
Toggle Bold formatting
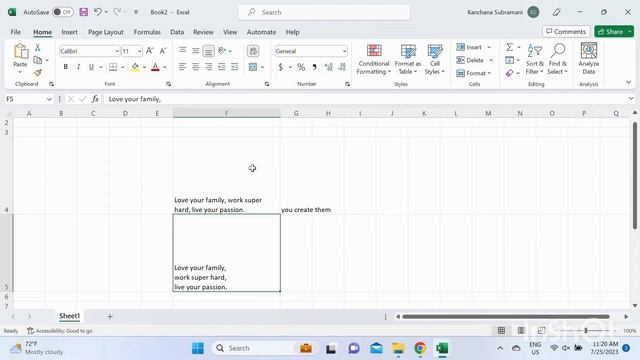pyautogui.click(x=65, y=67)
